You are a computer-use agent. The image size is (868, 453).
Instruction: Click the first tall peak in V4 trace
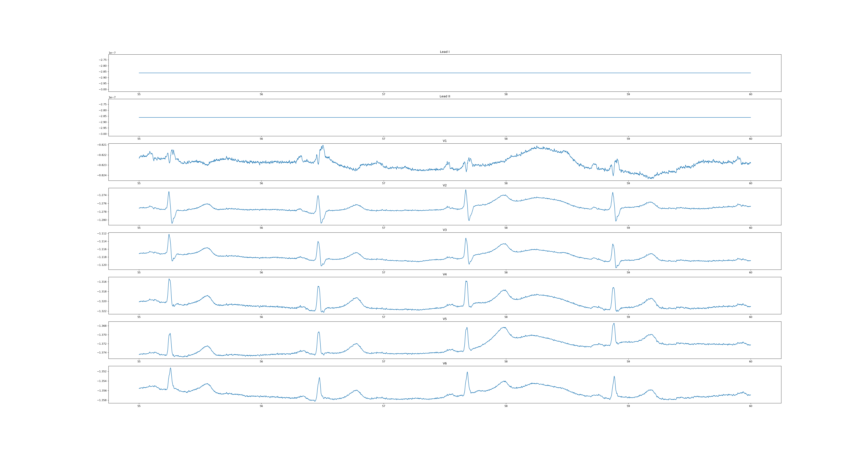[x=169, y=279]
